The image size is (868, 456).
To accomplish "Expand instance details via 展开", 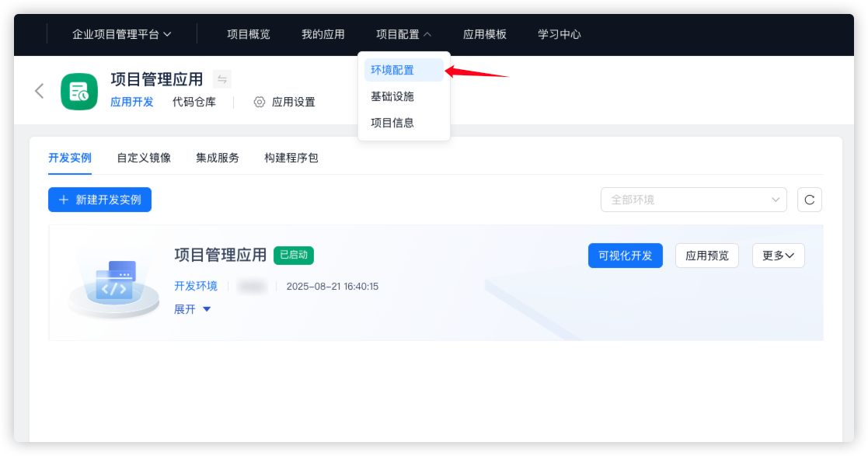I will pyautogui.click(x=192, y=309).
